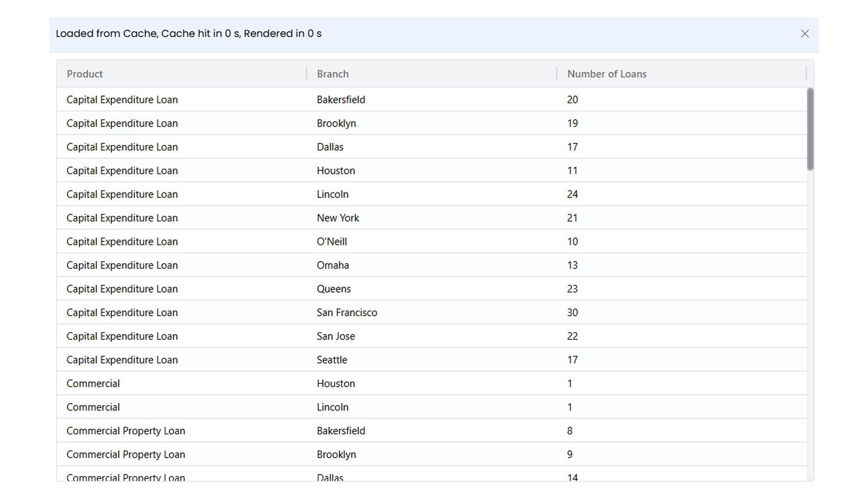Select the Commercial product row for Houston
Screen dimensions: 868x503
click(93, 384)
